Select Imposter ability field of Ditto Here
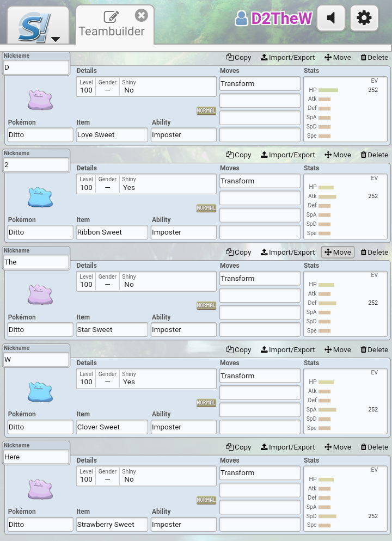Image resolution: width=392 pixels, height=541 pixels. tap(183, 525)
